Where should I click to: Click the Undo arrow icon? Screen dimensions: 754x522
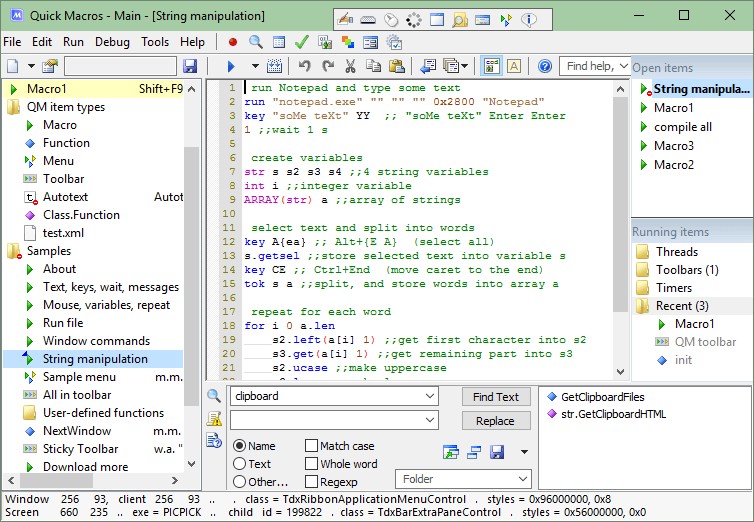(304, 66)
